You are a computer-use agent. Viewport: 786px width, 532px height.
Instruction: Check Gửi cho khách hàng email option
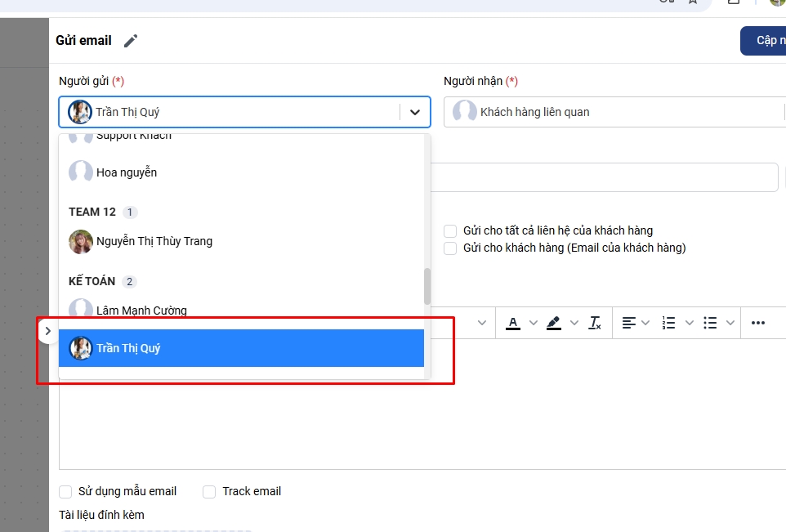click(450, 248)
